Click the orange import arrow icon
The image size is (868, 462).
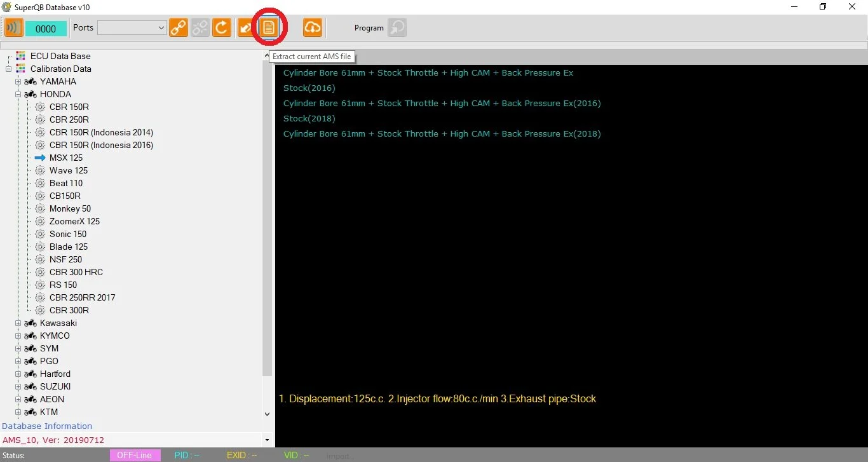(245, 28)
